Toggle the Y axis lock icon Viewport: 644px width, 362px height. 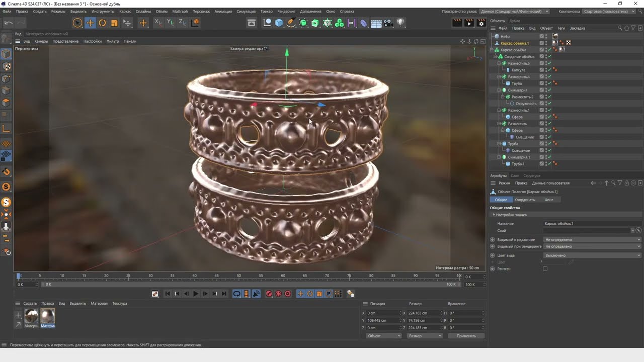click(x=171, y=23)
